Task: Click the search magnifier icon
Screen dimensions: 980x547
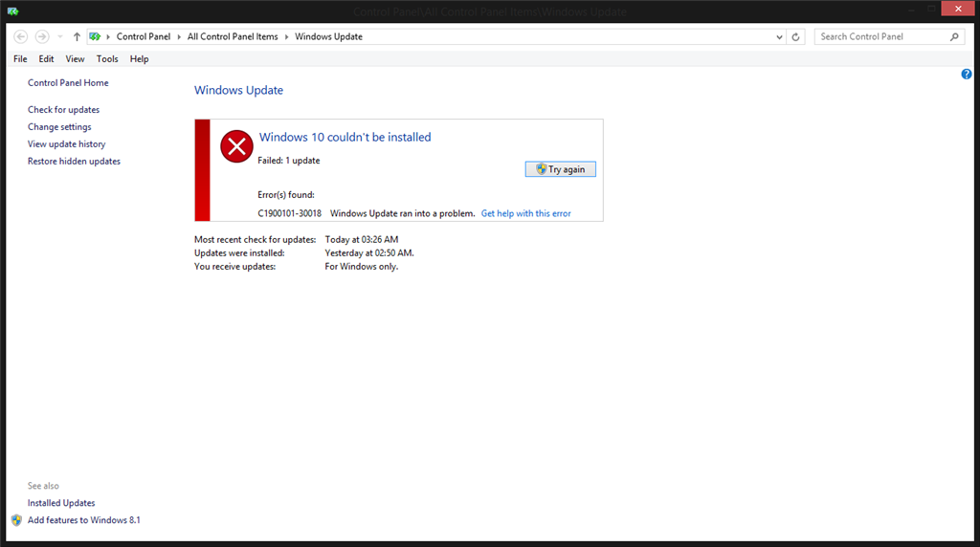Action: tap(954, 37)
